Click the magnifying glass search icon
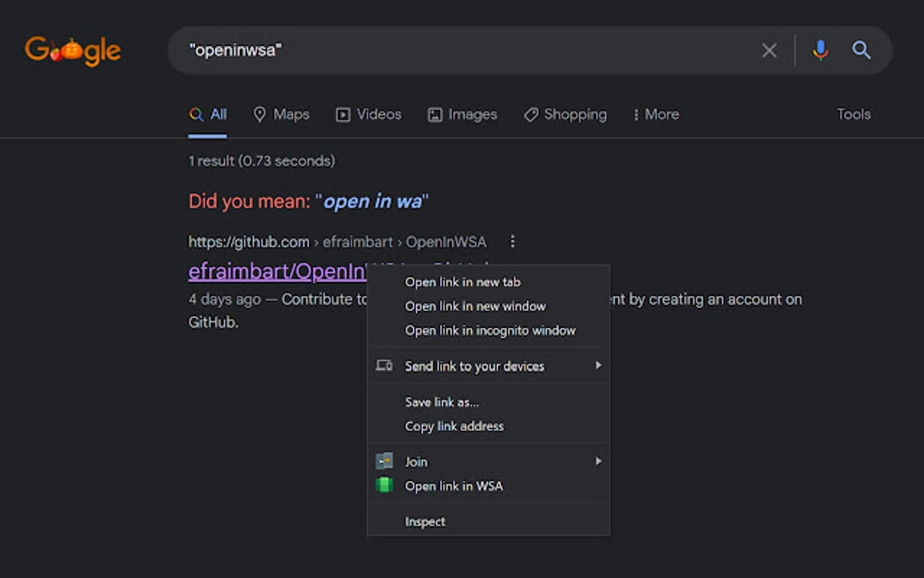The height and width of the screenshot is (578, 924). (861, 50)
